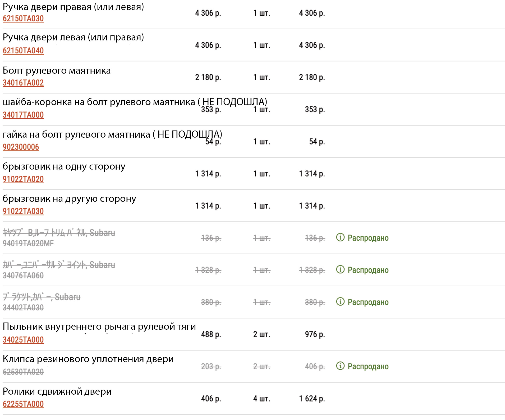The width and height of the screenshot is (505, 420).
Task: Open part number link 62150TA030
Action: coord(23,19)
